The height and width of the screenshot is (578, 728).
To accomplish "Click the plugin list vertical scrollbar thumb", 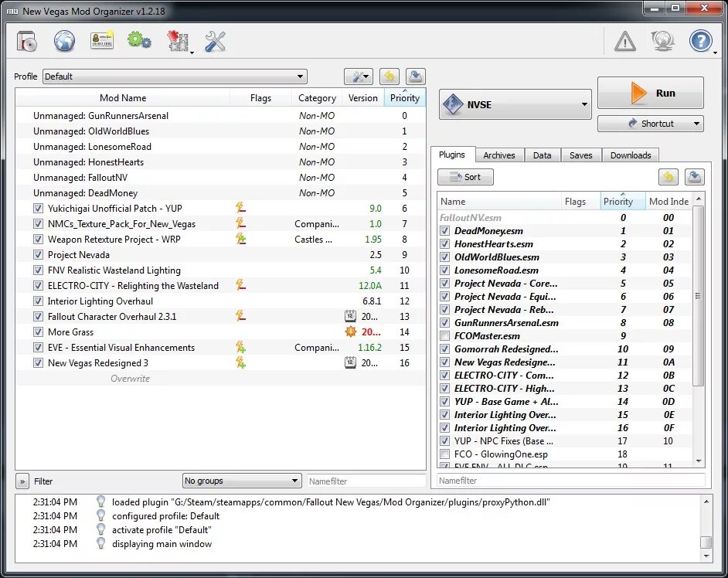I will click(x=698, y=296).
